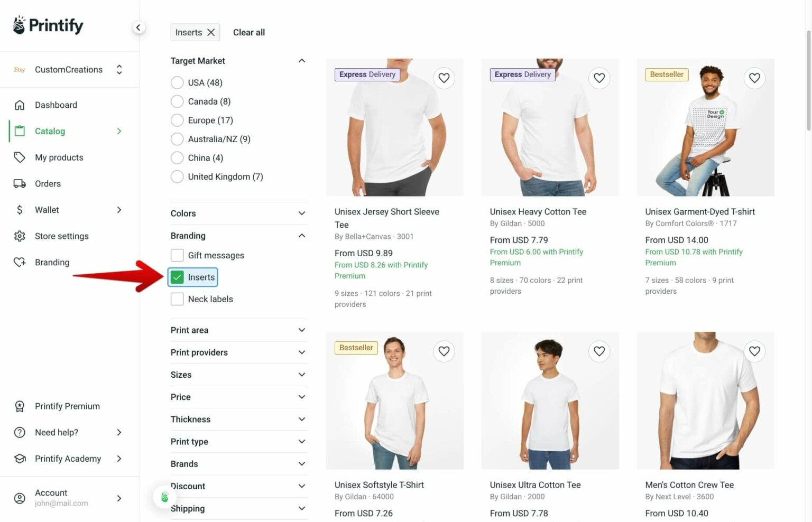This screenshot has height=522, width=812.
Task: Open My products in the sidebar
Action: 59,157
